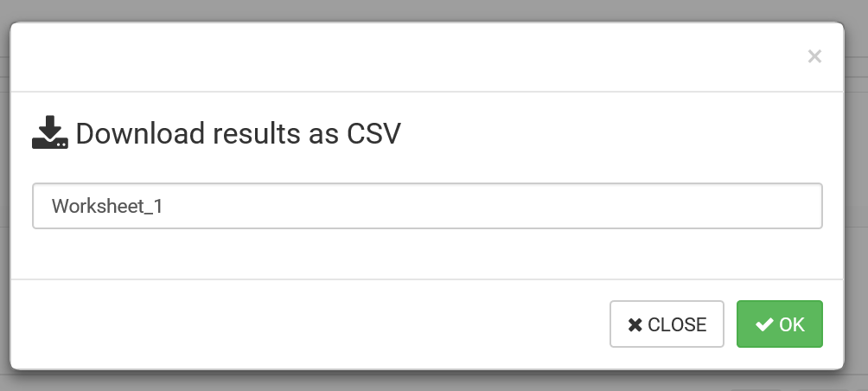Click the word "CSV" in the dialog title
The height and width of the screenshot is (391, 868).
[373, 134]
